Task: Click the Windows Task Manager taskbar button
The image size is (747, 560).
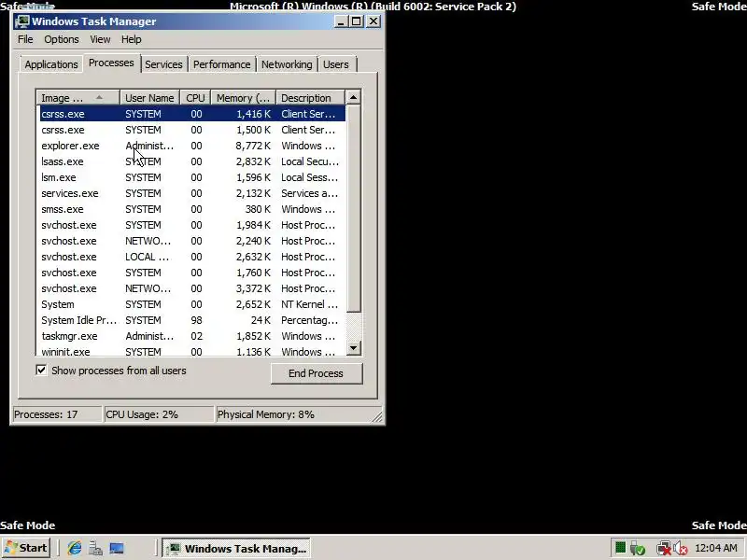Action: coord(237,548)
